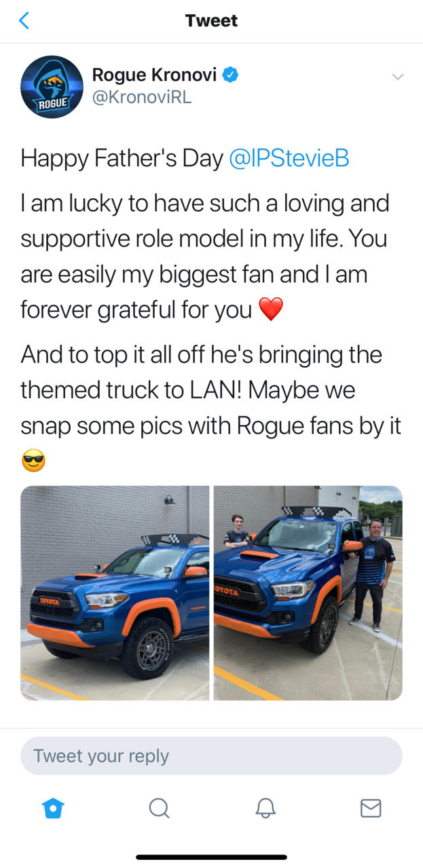423x868 pixels.
Task: Tap the sunglasses emoji in tweet
Action: coord(33,463)
